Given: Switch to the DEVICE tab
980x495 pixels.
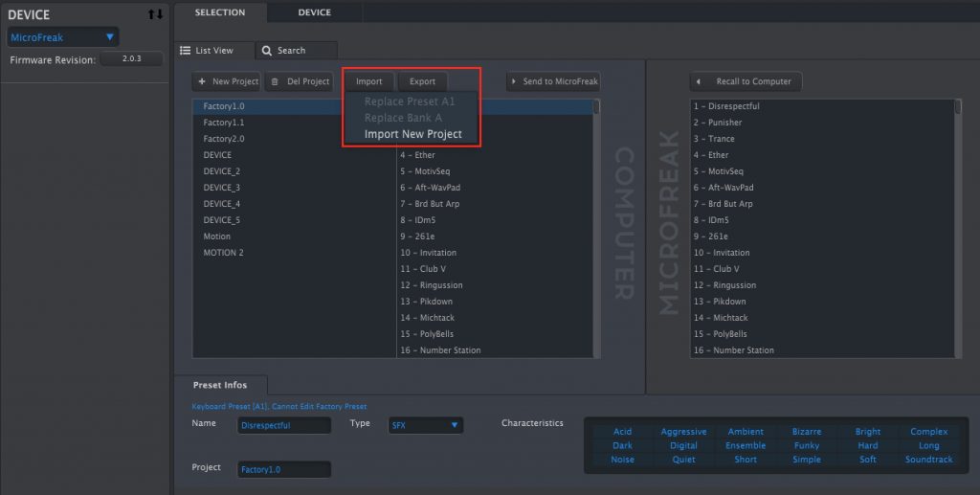Looking at the screenshot, I should [x=314, y=12].
